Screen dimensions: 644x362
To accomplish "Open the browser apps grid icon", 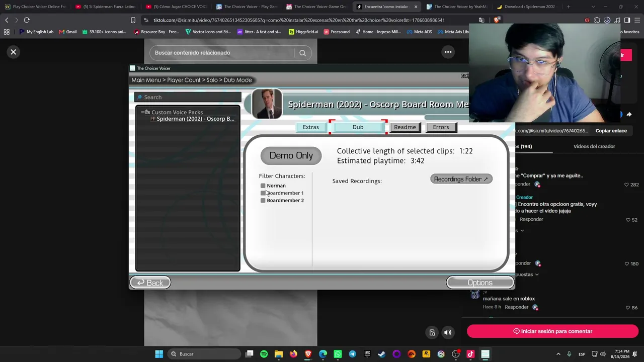I will pyautogui.click(x=7, y=32).
